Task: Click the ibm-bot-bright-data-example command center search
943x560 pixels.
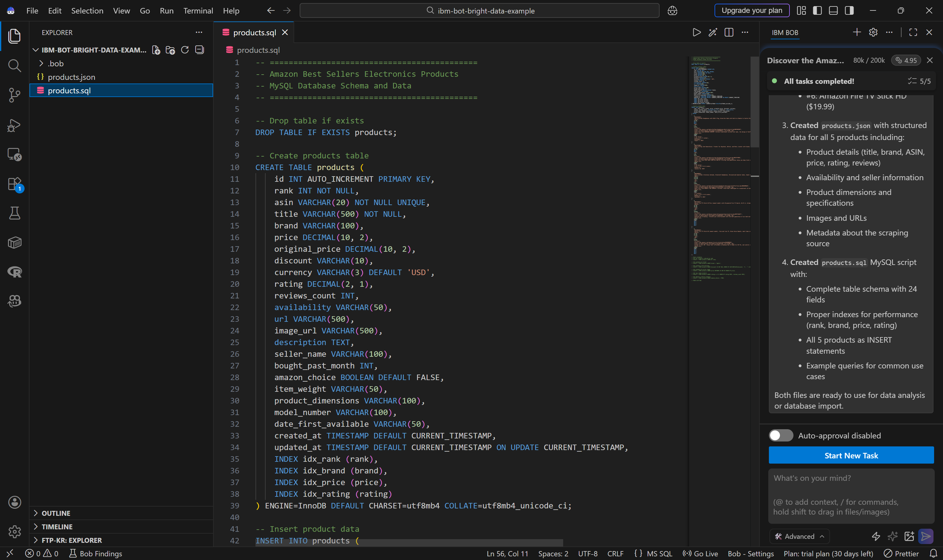Action: (479, 10)
